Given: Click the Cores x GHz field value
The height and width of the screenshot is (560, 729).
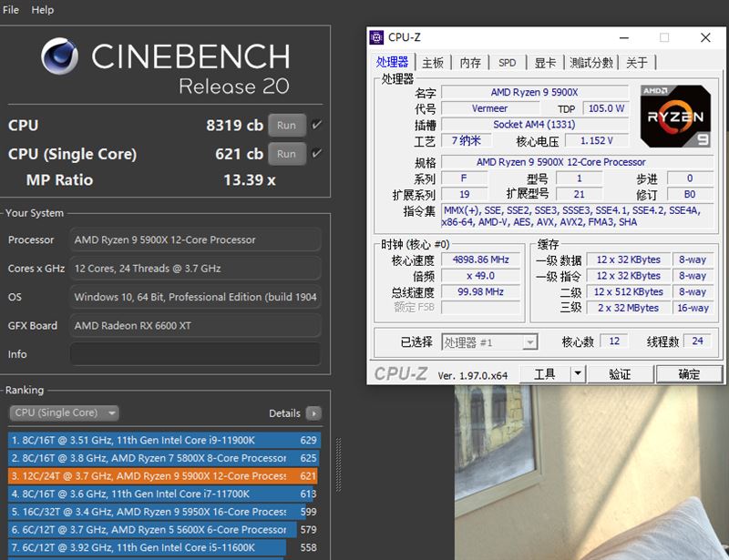Looking at the screenshot, I should [195, 268].
